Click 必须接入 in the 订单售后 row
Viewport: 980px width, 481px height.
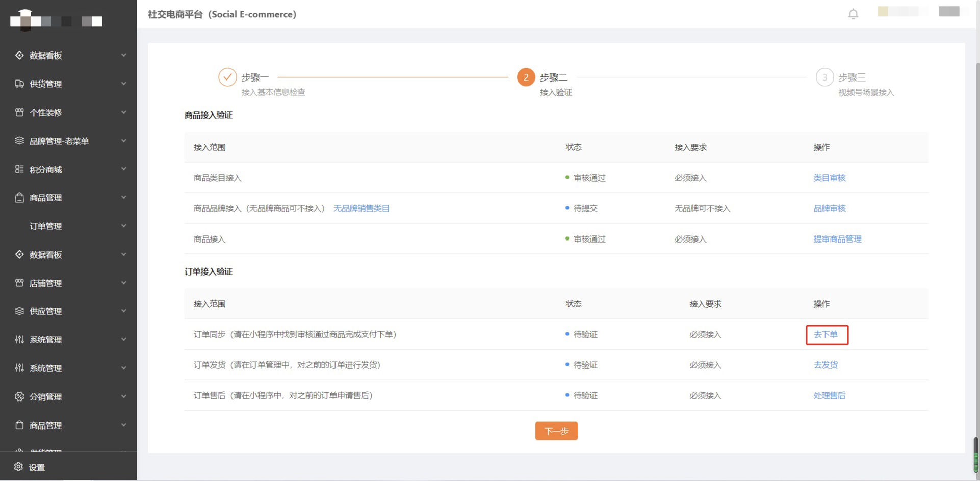pyautogui.click(x=705, y=395)
